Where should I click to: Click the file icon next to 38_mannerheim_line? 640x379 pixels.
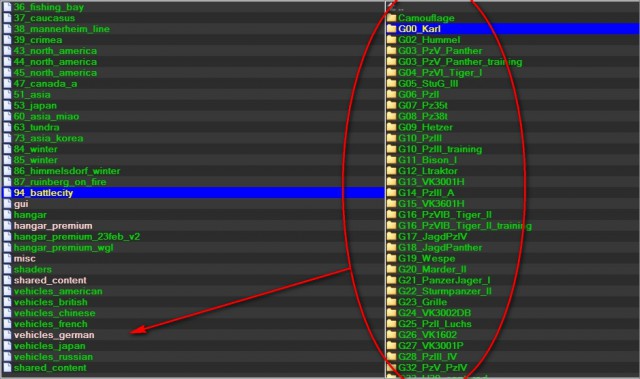coord(7,29)
